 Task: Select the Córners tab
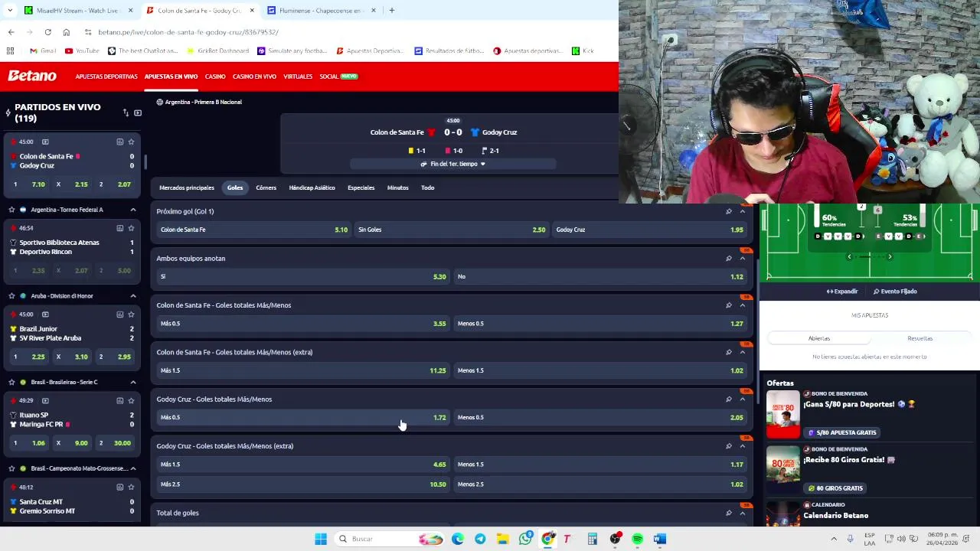click(x=266, y=187)
